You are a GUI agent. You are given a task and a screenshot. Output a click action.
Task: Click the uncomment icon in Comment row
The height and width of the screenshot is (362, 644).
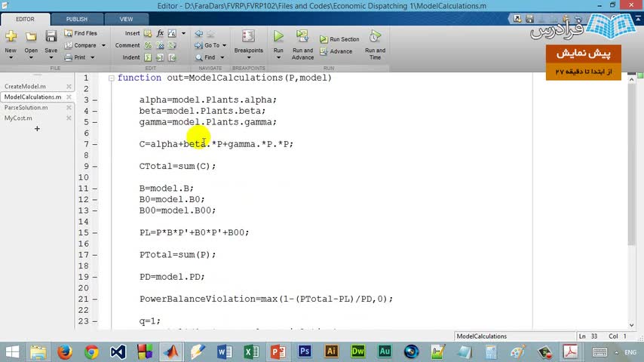pyautogui.click(x=160, y=45)
